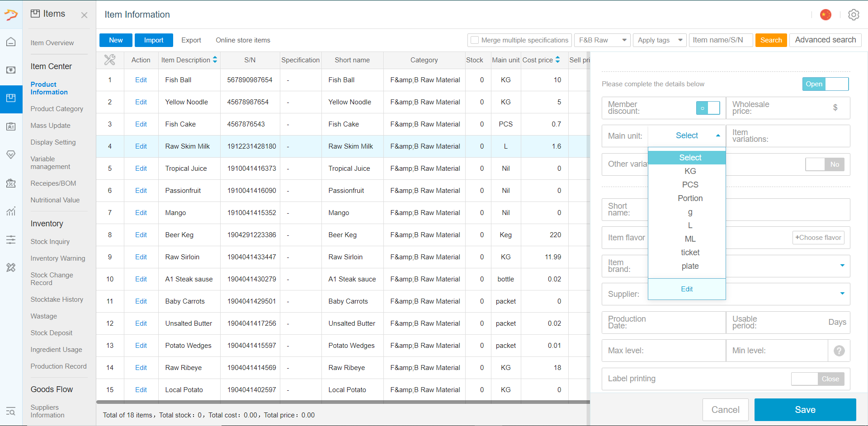868x426 pixels.
Task: Expand the Supplier dropdown
Action: (x=842, y=294)
